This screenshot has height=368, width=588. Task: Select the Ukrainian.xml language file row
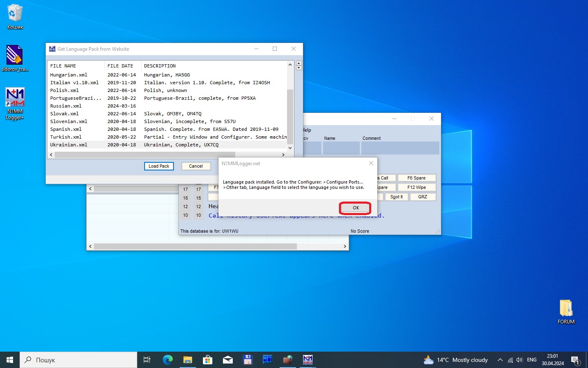point(167,145)
